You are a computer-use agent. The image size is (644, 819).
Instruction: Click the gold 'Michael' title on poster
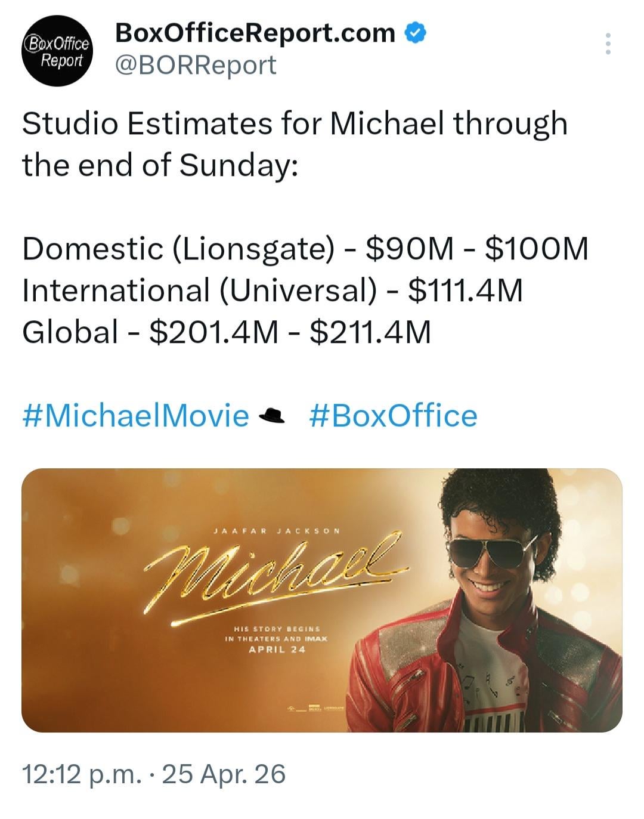pos(274,573)
